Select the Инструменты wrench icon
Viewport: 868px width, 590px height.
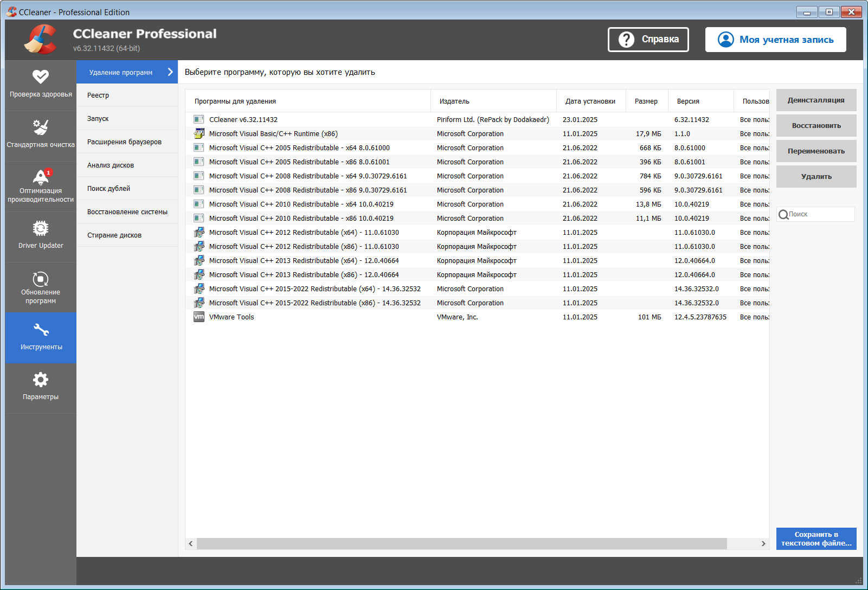point(41,330)
